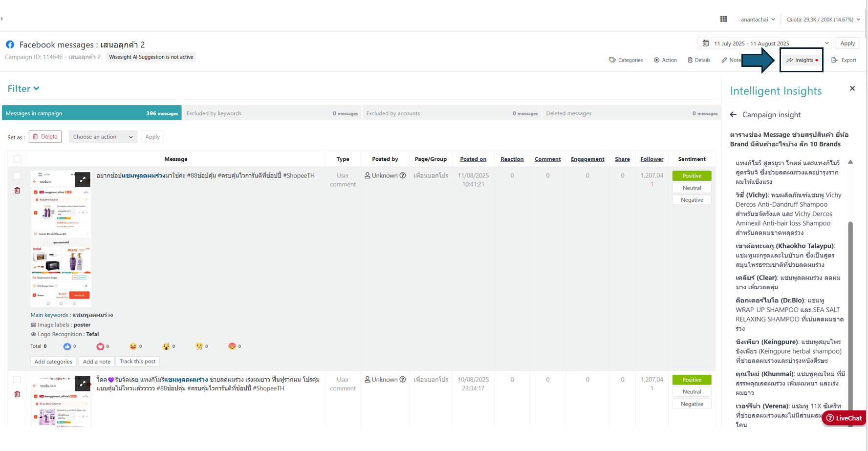Viewport: 868px width, 451px height.
Task: Open the Insights toolbar item
Action: [802, 60]
